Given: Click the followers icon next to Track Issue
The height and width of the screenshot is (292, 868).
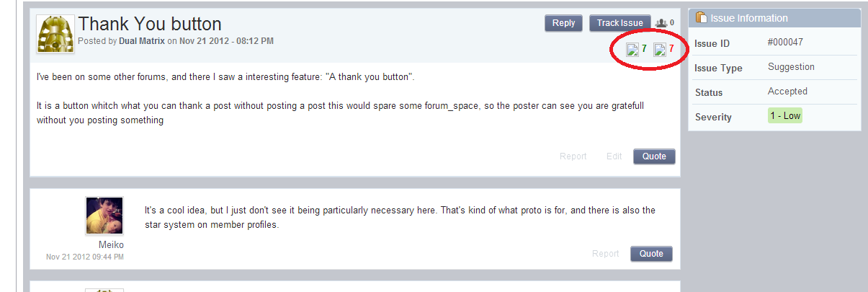Looking at the screenshot, I should [x=662, y=23].
